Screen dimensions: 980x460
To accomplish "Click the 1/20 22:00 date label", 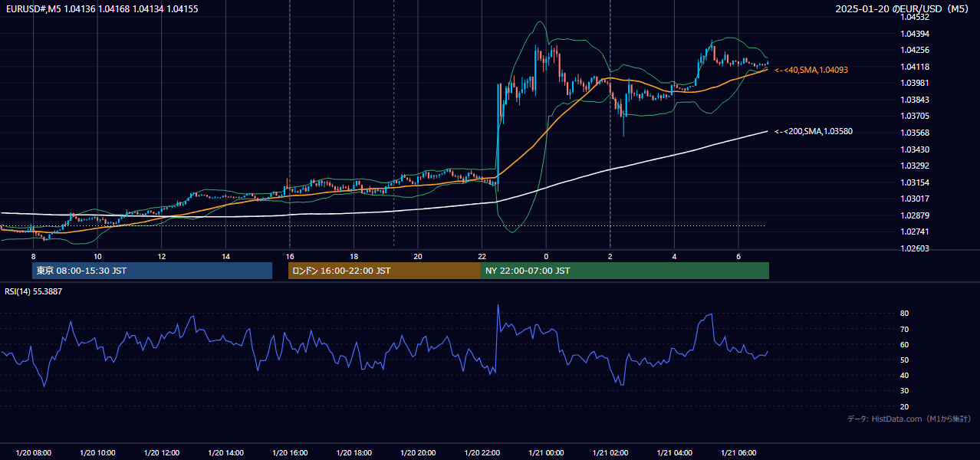I will (482, 453).
